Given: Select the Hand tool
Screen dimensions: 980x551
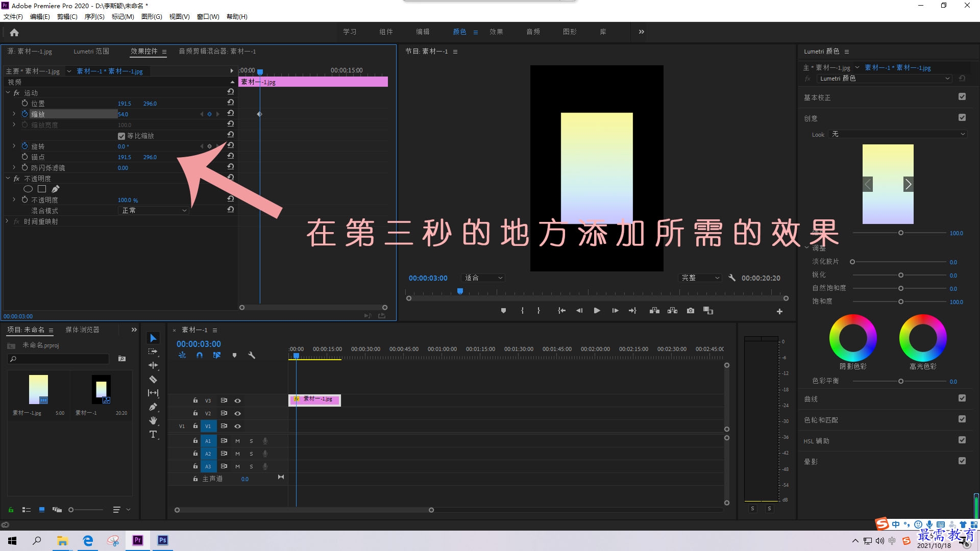Looking at the screenshot, I should tap(153, 420).
